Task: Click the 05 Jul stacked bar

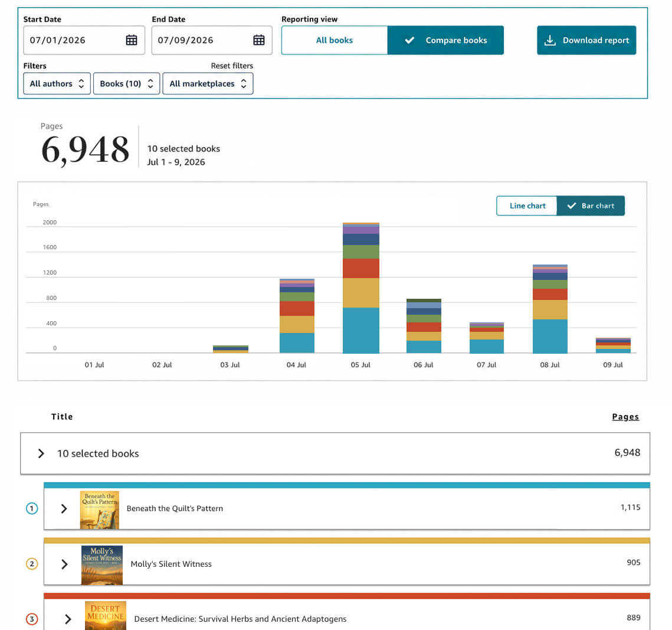Action: pyautogui.click(x=361, y=288)
